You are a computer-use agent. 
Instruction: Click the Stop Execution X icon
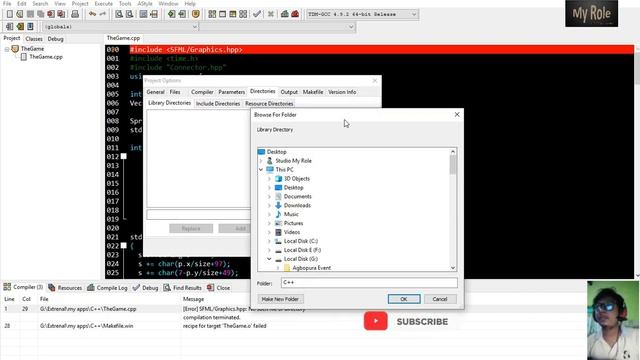[271, 14]
